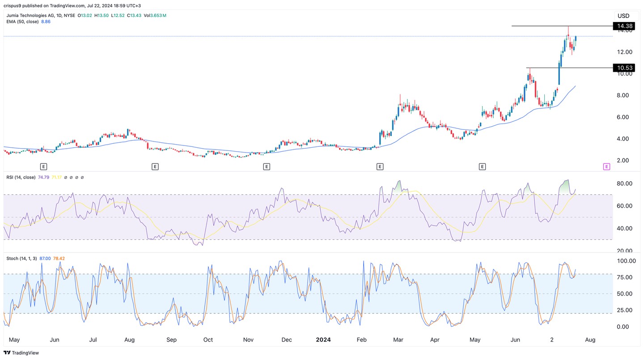This screenshot has width=644, height=359.
Task: Click the purple upcoming earnings E marker
Action: (x=606, y=167)
